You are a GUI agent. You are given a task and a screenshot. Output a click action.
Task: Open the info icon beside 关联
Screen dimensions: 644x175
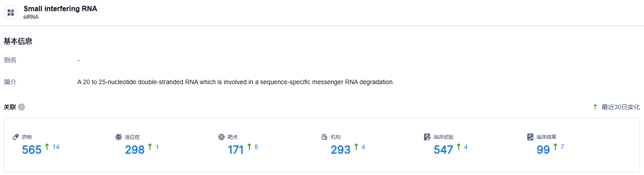[x=21, y=107]
